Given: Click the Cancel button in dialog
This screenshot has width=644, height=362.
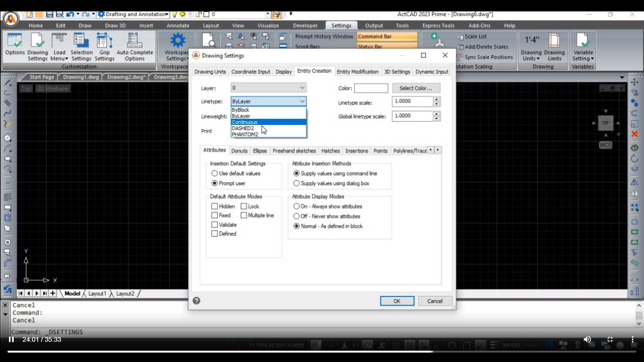Looking at the screenshot, I should pos(435,301).
